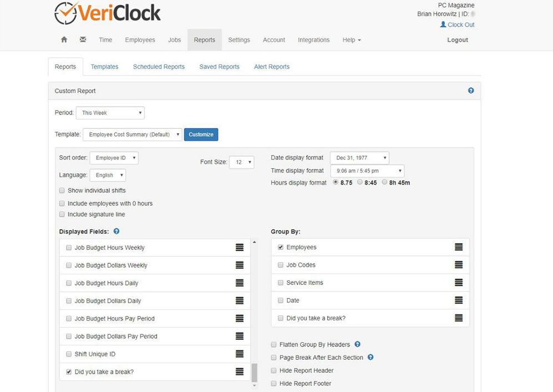Open the Period dropdown
Image resolution: width=553 pixels, height=392 pixels.
click(110, 113)
